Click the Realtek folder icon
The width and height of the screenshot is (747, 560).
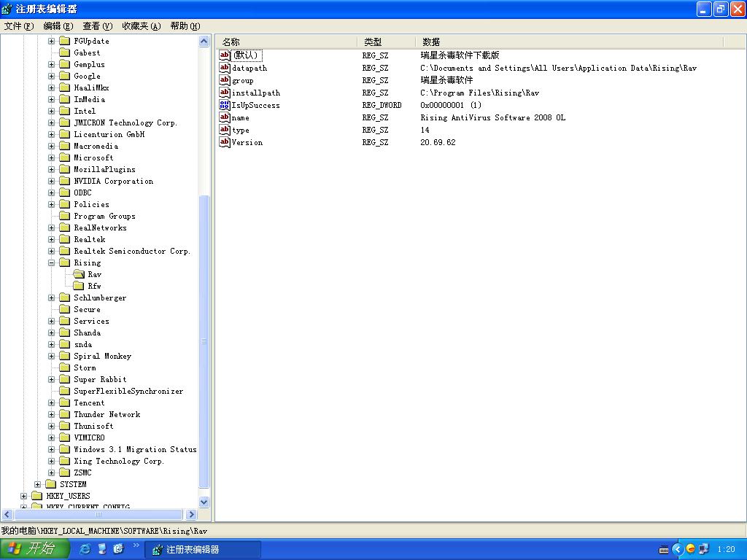[x=65, y=239]
